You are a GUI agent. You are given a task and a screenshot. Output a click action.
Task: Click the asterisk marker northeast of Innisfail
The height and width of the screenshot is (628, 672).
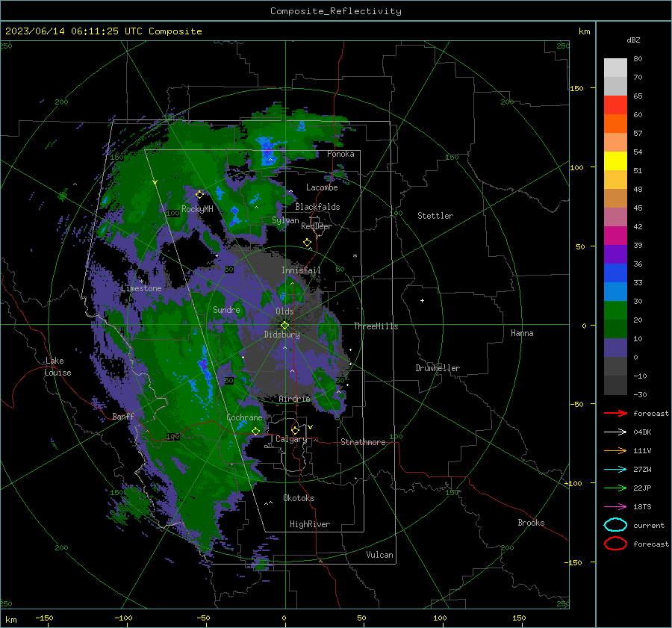[x=355, y=256]
